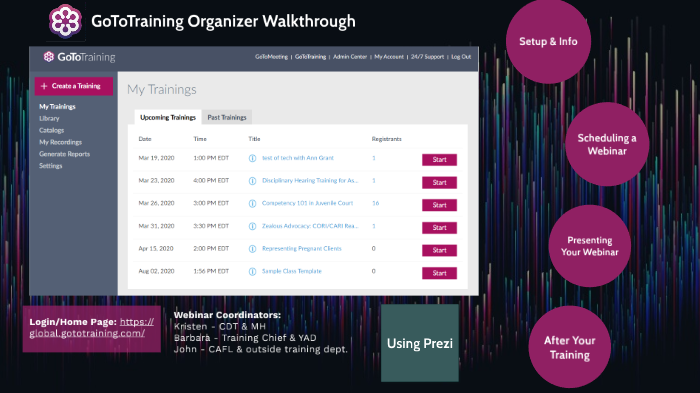Click registrant count 16 for Competency 101
The height and width of the screenshot is (393, 700).
[x=375, y=203]
